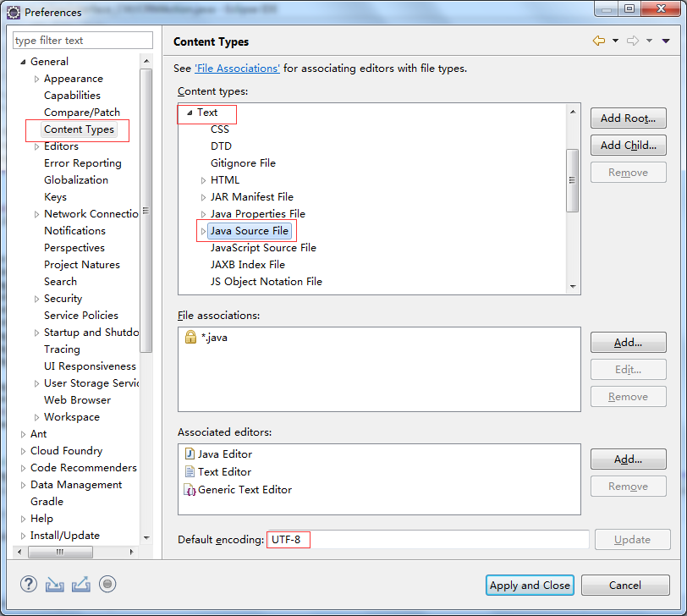Click the Add Root... button
687x616 pixels.
[x=629, y=118]
